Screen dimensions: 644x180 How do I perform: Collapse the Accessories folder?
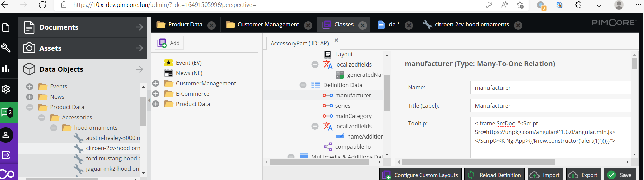(x=42, y=118)
